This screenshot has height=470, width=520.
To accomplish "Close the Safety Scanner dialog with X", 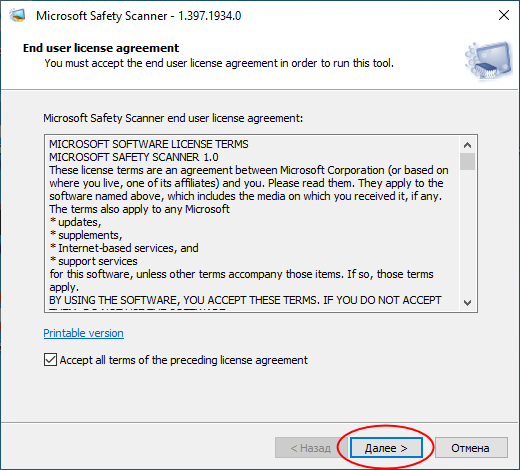I will point(504,15).
